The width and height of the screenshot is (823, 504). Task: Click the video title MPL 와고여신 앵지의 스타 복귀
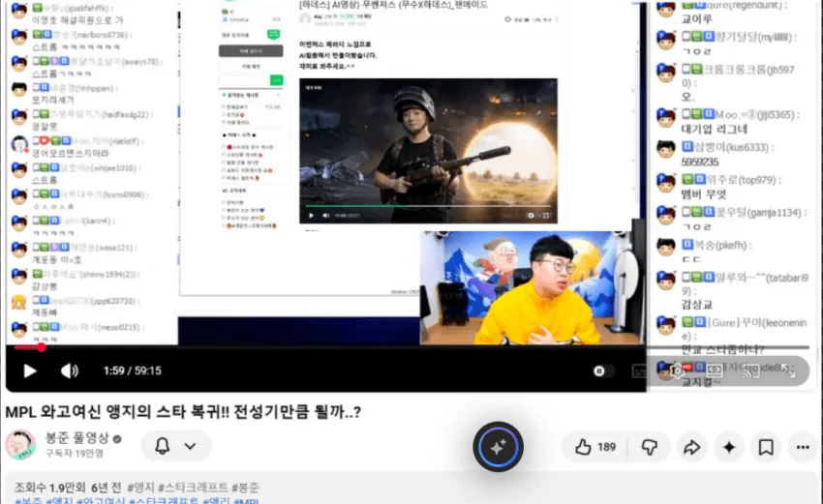tap(183, 412)
